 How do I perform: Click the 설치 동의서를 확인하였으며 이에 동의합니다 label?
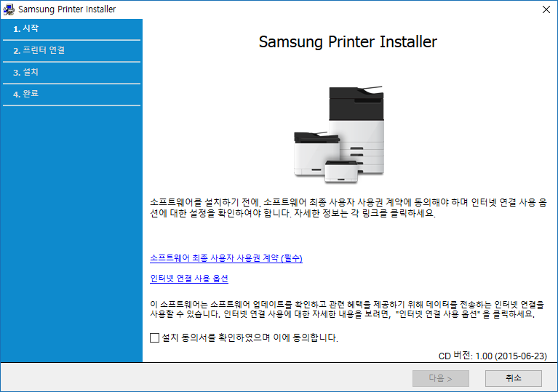pos(250,337)
